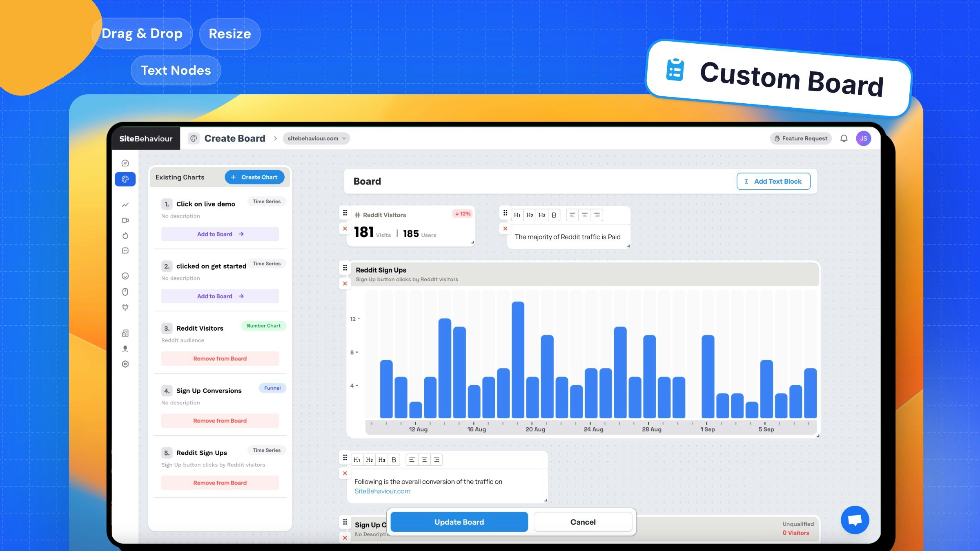The height and width of the screenshot is (551, 980).
Task: Cancel board editing
Action: [583, 522]
